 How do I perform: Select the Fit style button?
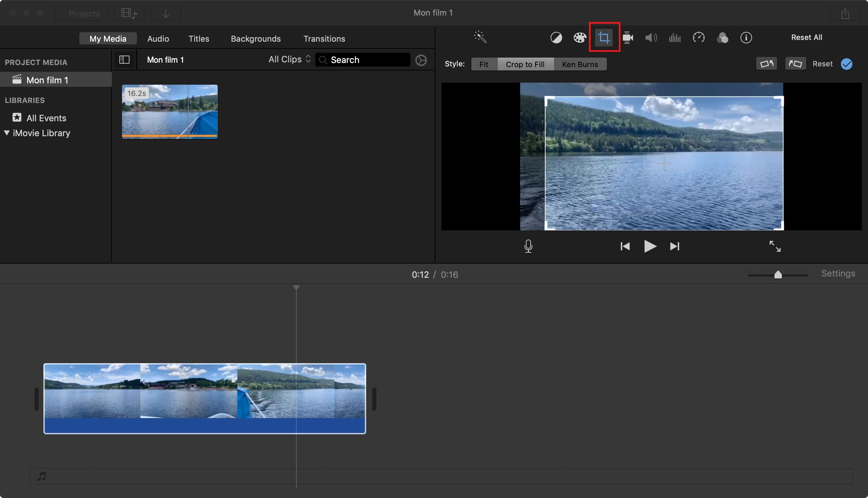coord(483,63)
